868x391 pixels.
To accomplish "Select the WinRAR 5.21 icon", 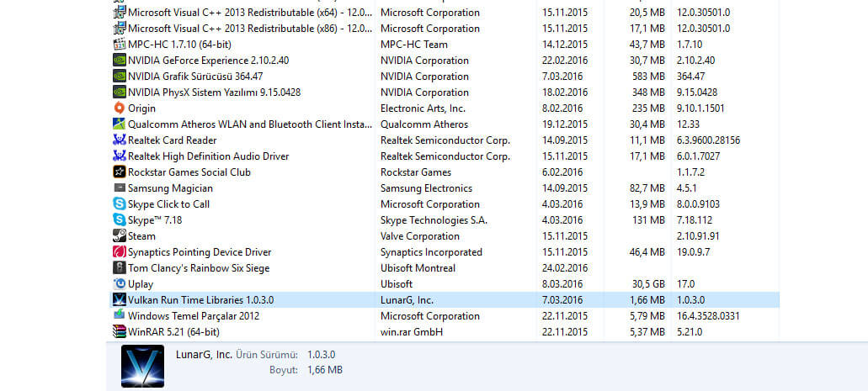I will (119, 332).
